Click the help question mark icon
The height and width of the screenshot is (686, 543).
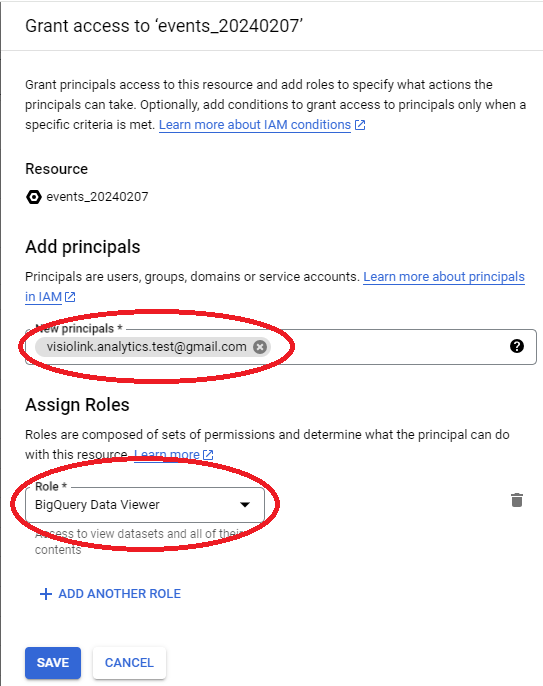tap(517, 346)
